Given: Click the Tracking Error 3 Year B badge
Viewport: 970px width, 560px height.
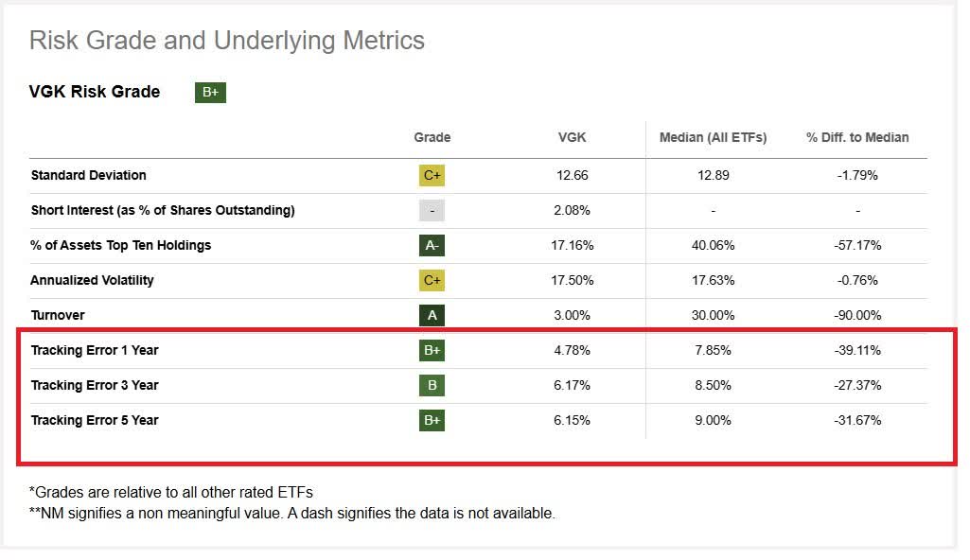Looking at the screenshot, I should pyautogui.click(x=432, y=385).
